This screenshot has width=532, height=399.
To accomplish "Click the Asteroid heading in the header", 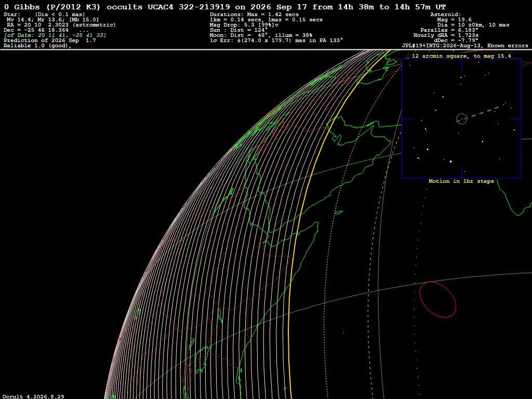I will 445,15.
